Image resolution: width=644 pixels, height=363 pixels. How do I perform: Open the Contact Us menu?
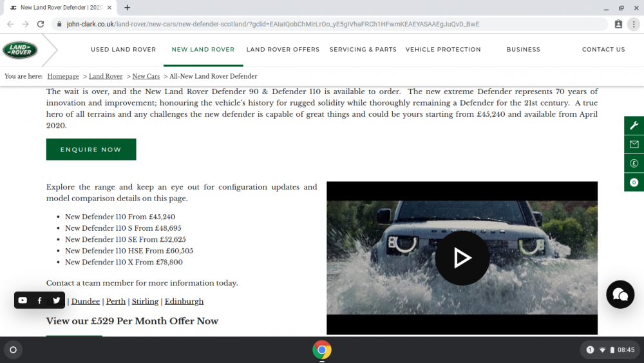tap(603, 50)
